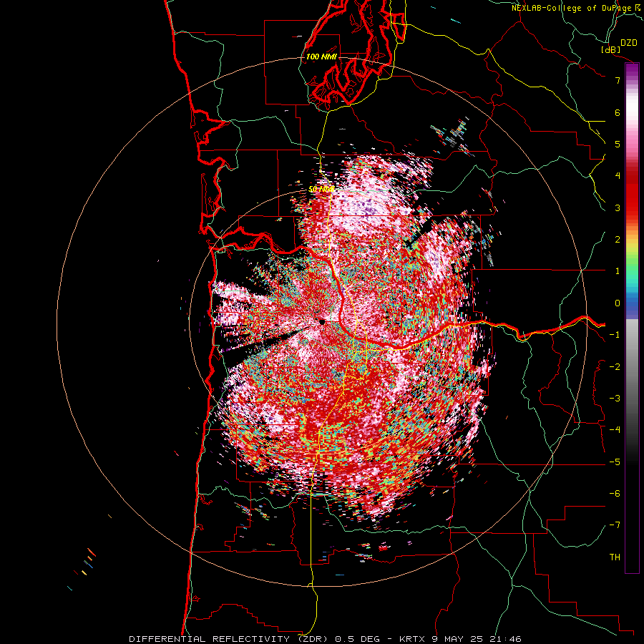Image resolution: width=644 pixels, height=644 pixels.
Task: Click the [dB] unit label
Action: coord(611,49)
